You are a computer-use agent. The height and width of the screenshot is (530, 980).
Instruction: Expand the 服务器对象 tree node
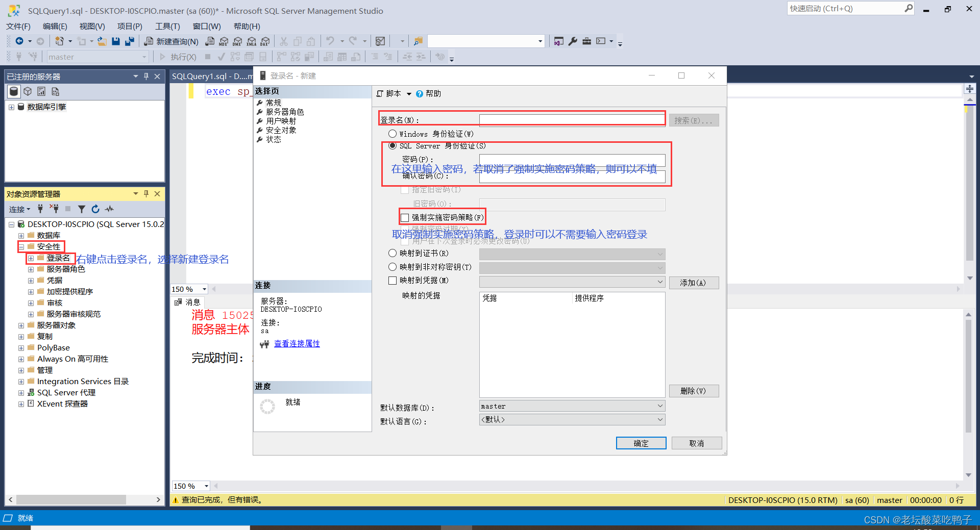pyautogui.click(x=21, y=325)
